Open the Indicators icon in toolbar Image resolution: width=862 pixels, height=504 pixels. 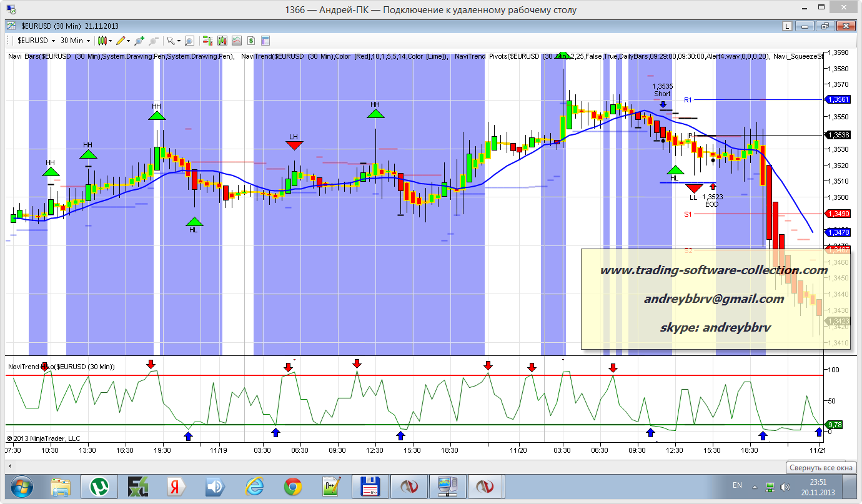(x=236, y=41)
